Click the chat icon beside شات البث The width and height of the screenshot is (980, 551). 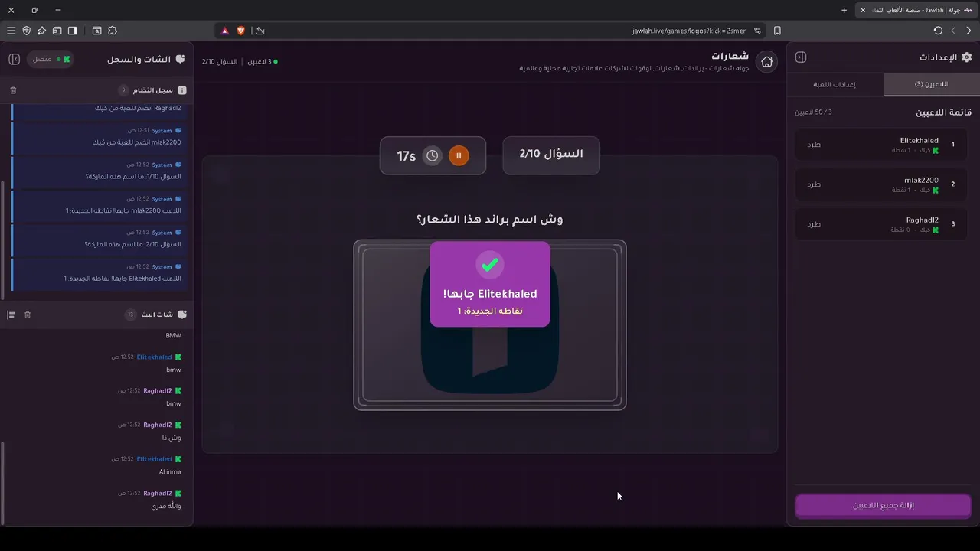(181, 315)
